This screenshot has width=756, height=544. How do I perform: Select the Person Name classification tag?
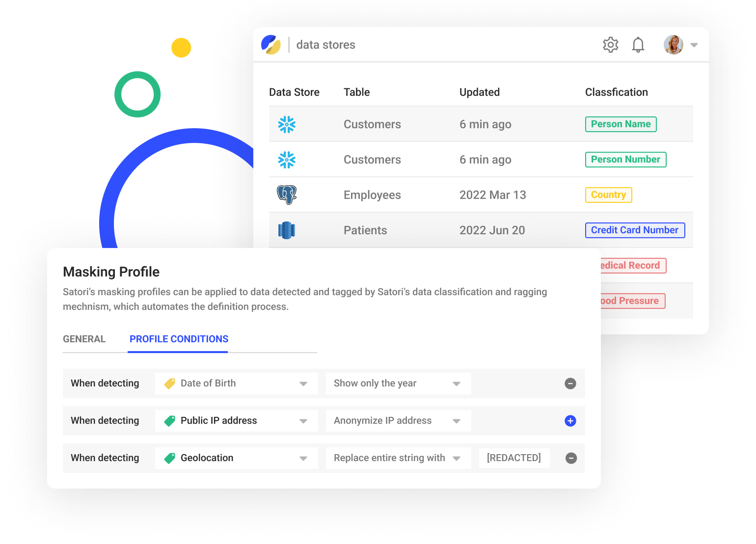(621, 124)
